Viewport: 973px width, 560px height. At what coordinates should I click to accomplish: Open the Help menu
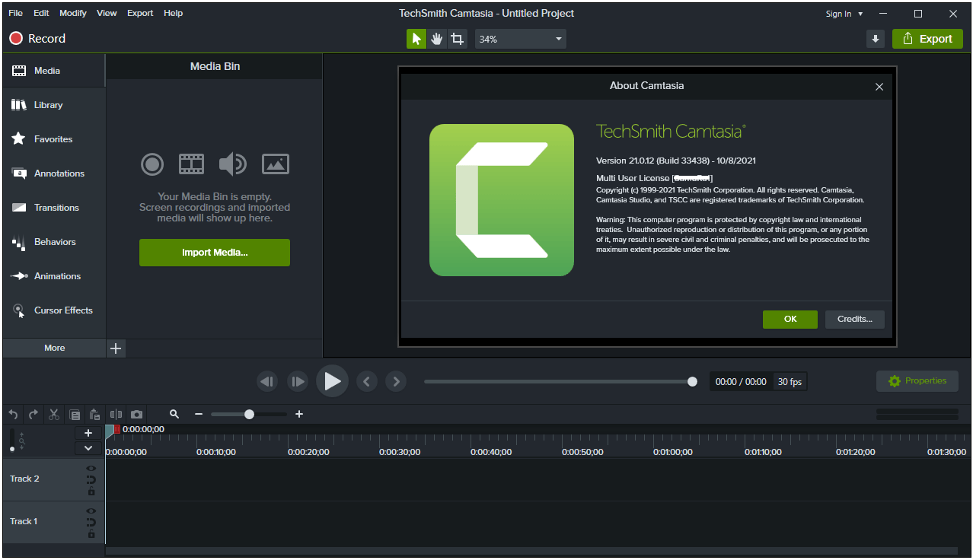pyautogui.click(x=174, y=13)
